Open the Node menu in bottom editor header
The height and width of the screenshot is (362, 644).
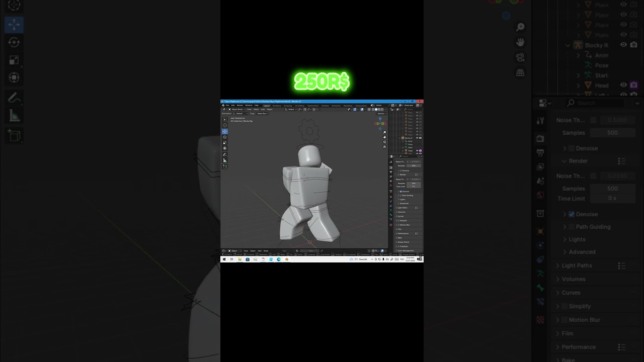(266, 251)
